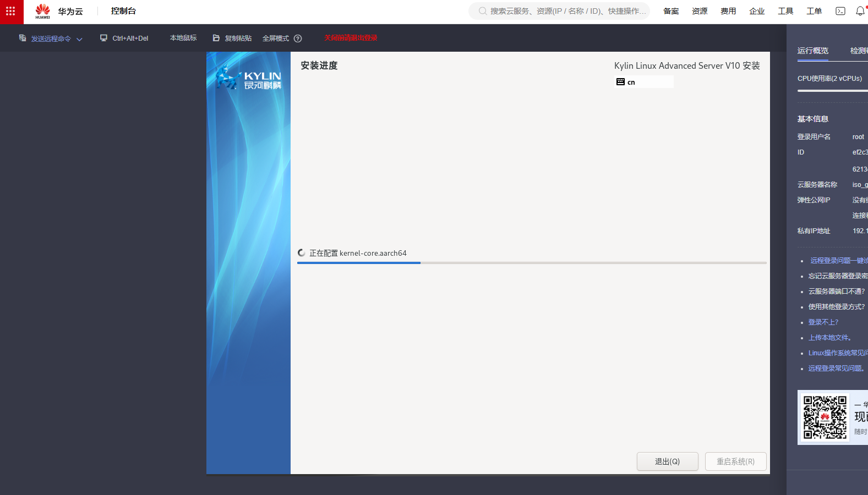Viewport: 868px width, 495px height.
Task: Open the notifications bell
Action: pos(860,11)
